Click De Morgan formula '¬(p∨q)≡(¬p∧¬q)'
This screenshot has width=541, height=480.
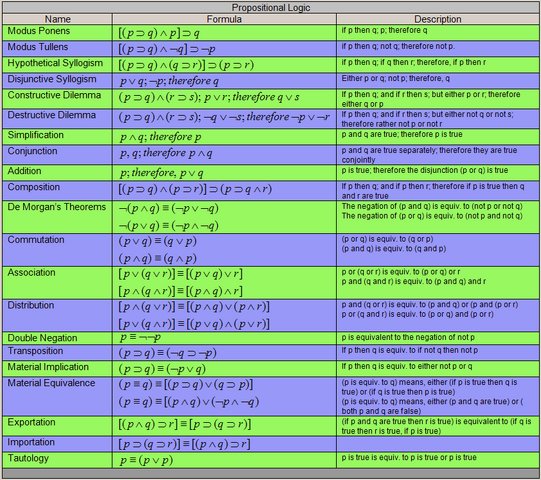[168, 226]
